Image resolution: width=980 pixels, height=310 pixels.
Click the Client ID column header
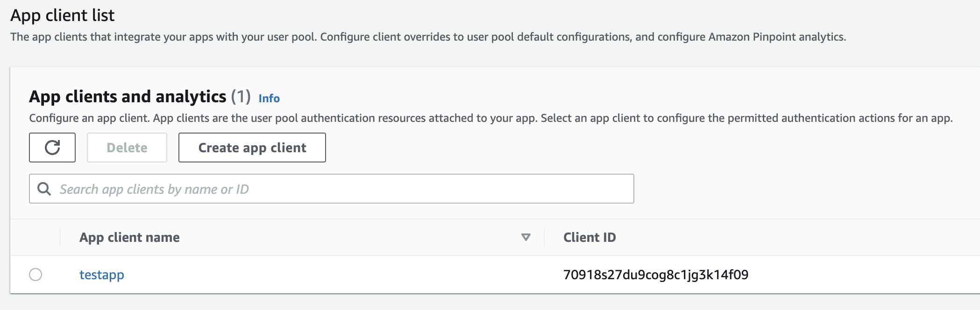[x=589, y=237]
